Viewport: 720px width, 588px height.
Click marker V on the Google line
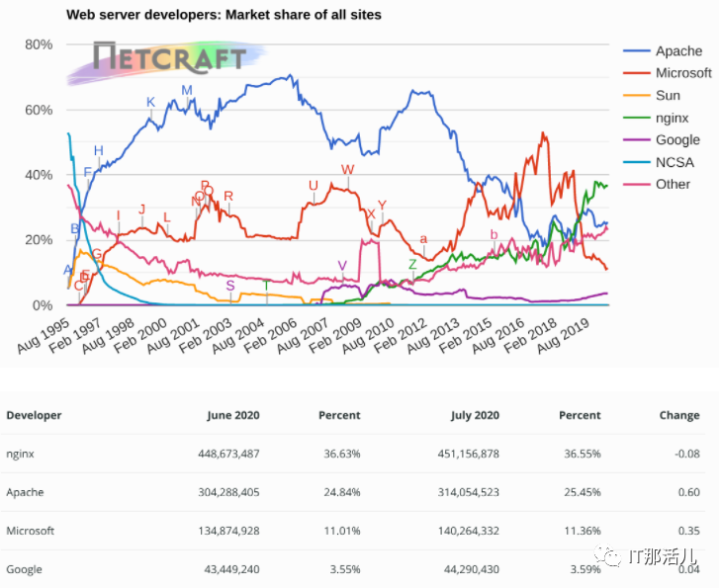click(342, 266)
